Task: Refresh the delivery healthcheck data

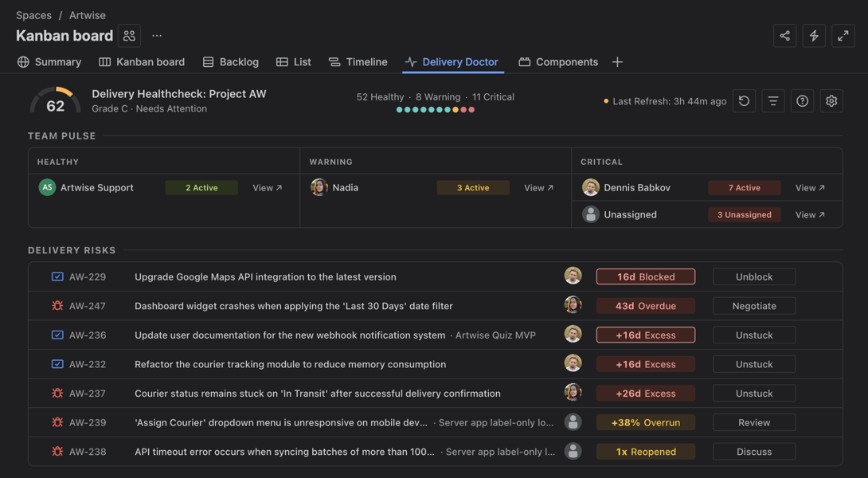Action: (x=744, y=101)
